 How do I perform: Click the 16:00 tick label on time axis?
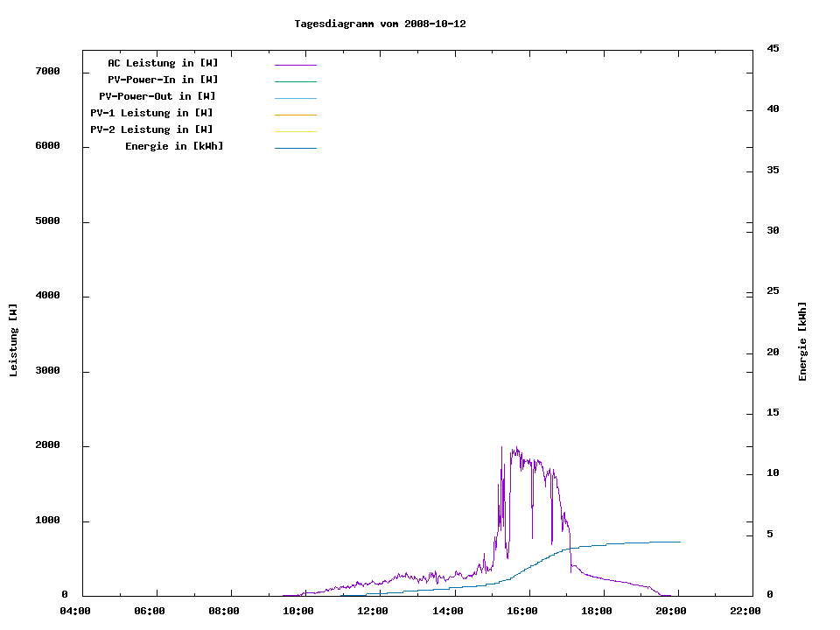click(522, 611)
